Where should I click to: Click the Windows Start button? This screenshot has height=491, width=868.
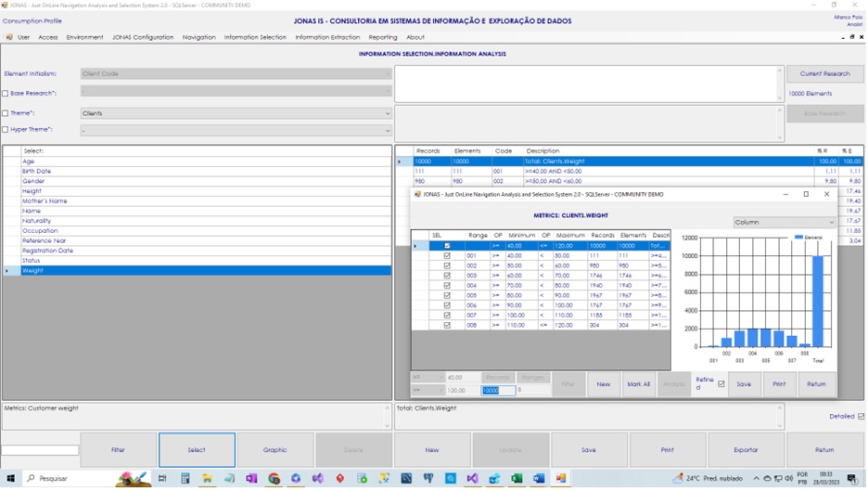(9, 479)
